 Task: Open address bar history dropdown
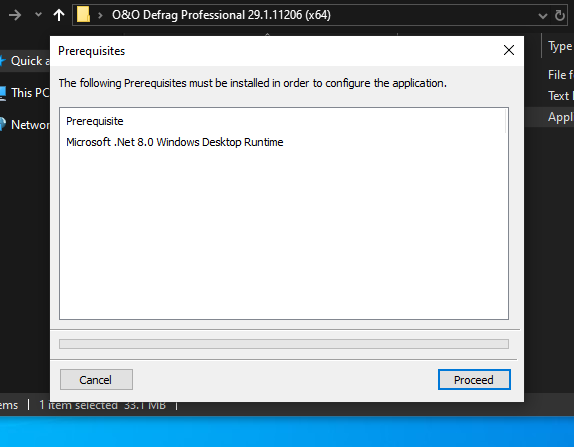pos(543,16)
